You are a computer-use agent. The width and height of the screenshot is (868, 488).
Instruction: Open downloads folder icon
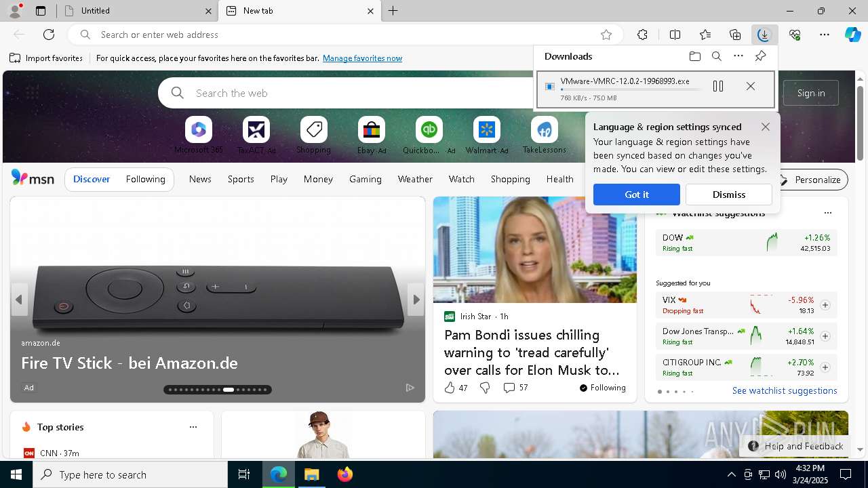pyautogui.click(x=694, y=56)
